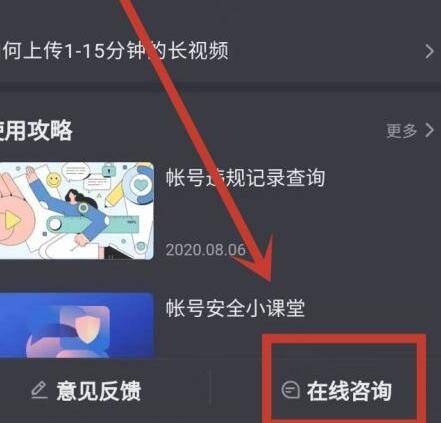Tap the chat bubble icon beside 在线咨询
Viewport: 441px width, 423px height.
290,390
